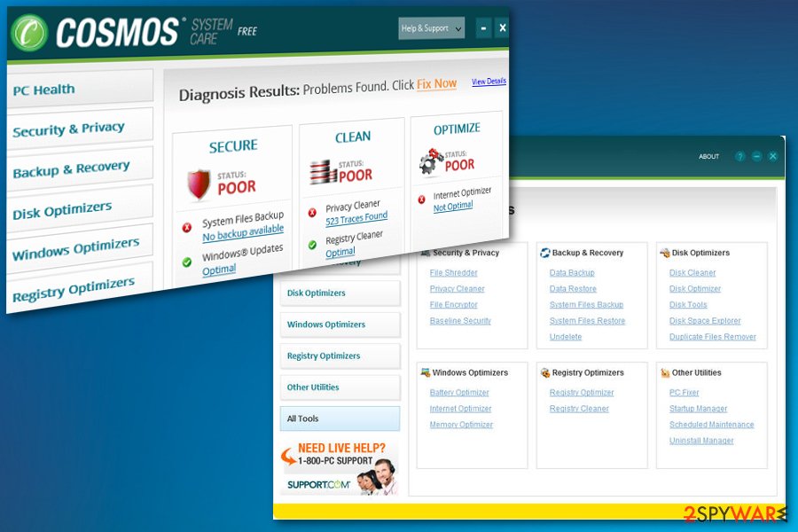Click the Disk Optimizers category icon in All Tools
This screenshot has width=798, height=532.
point(665,253)
